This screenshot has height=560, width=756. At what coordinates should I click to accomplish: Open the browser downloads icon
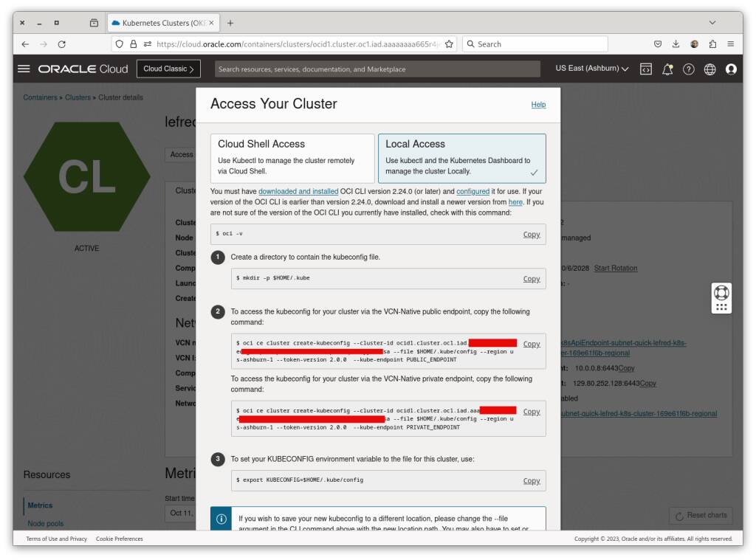click(676, 44)
